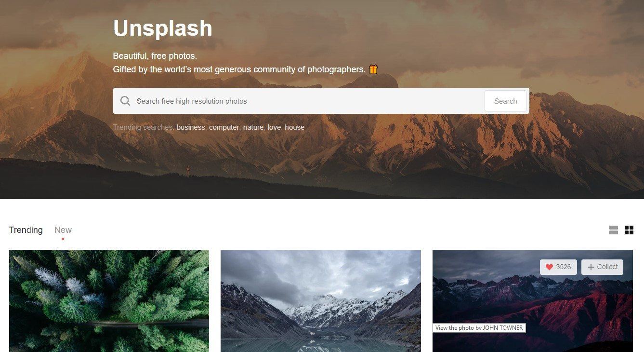The width and height of the screenshot is (644, 352).
Task: Select the nature trending search
Action: tap(253, 127)
